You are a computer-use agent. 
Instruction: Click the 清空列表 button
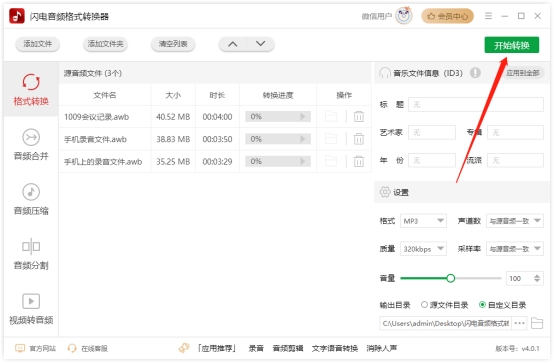[x=173, y=44]
